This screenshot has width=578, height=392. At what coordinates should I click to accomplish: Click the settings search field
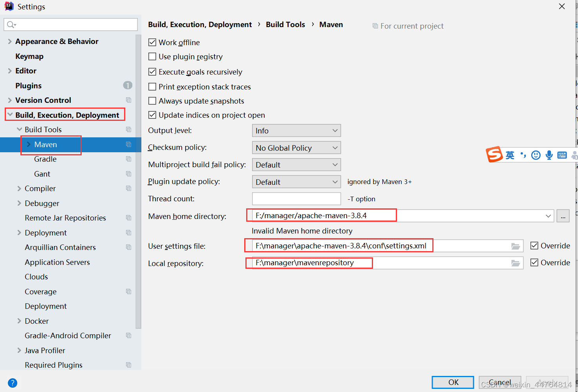click(71, 25)
